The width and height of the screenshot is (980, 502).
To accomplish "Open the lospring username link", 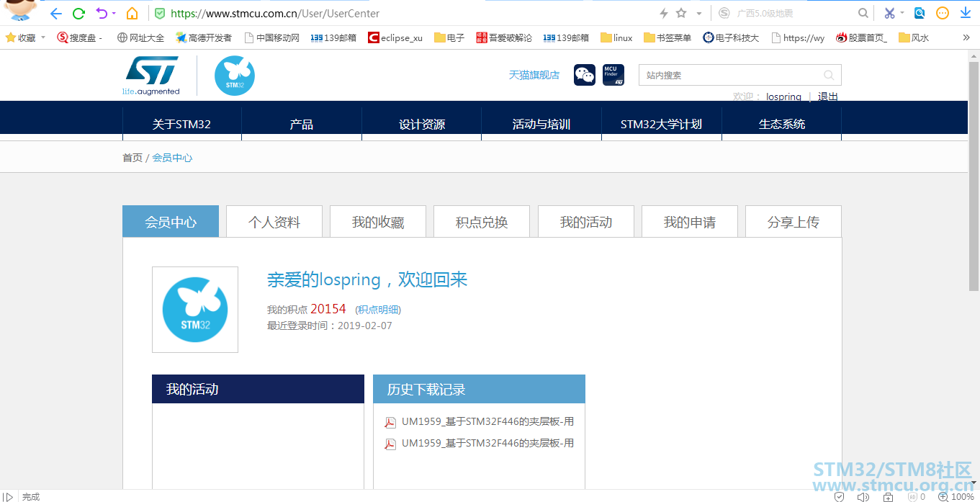I will point(783,97).
